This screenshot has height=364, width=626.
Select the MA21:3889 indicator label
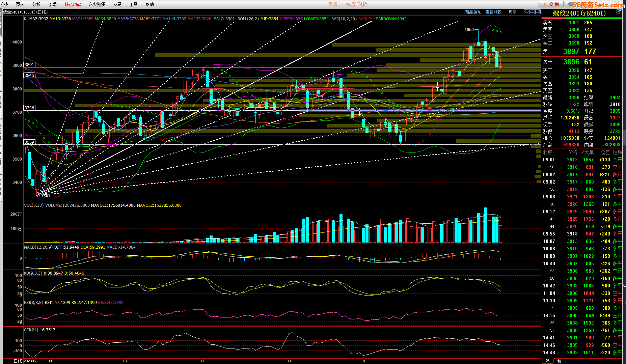[x=83, y=19]
